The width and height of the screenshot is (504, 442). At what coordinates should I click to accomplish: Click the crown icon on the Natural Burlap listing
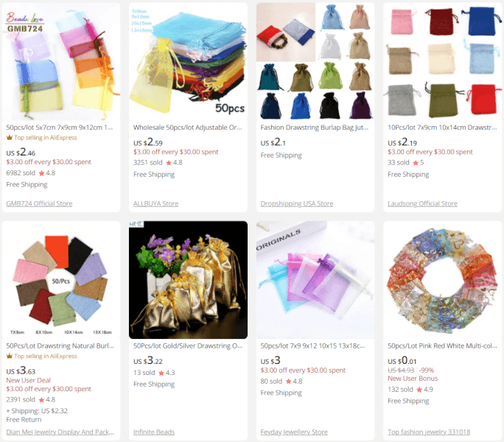coord(10,356)
